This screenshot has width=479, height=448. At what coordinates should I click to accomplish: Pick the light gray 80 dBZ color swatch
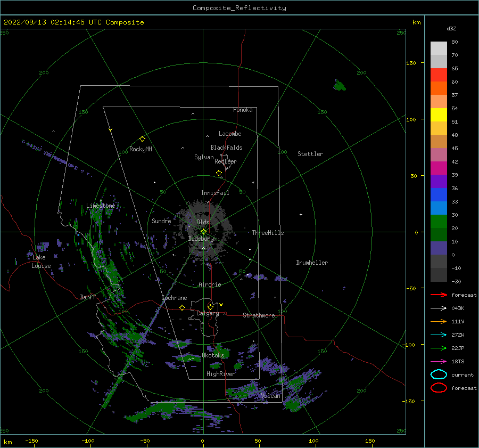click(x=439, y=48)
